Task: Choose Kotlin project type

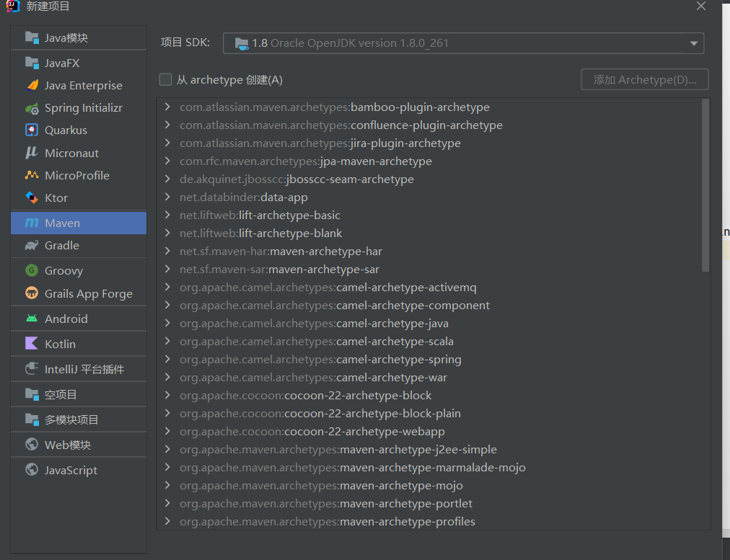Action: click(x=79, y=344)
